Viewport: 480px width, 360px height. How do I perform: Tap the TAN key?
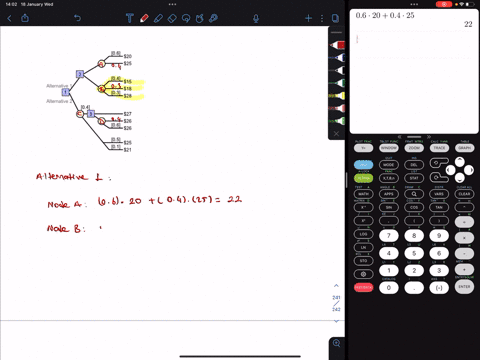coord(439,207)
